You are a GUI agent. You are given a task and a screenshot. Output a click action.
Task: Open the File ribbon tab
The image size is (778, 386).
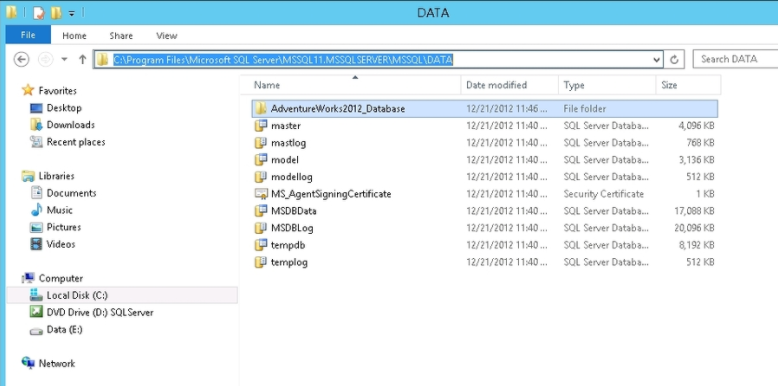(x=28, y=35)
